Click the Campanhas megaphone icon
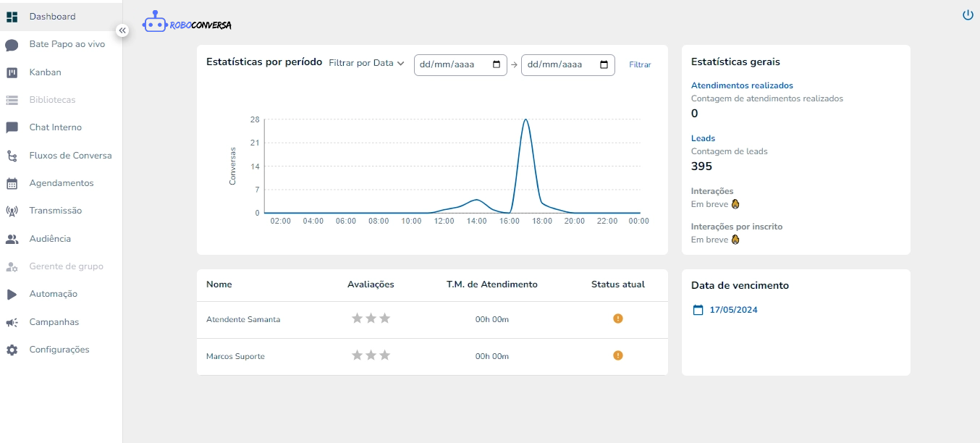 [x=12, y=322]
